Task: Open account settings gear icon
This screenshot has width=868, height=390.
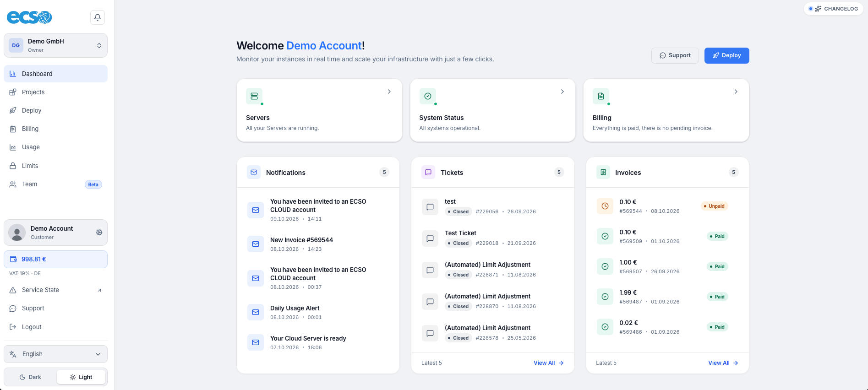Action: click(x=99, y=233)
